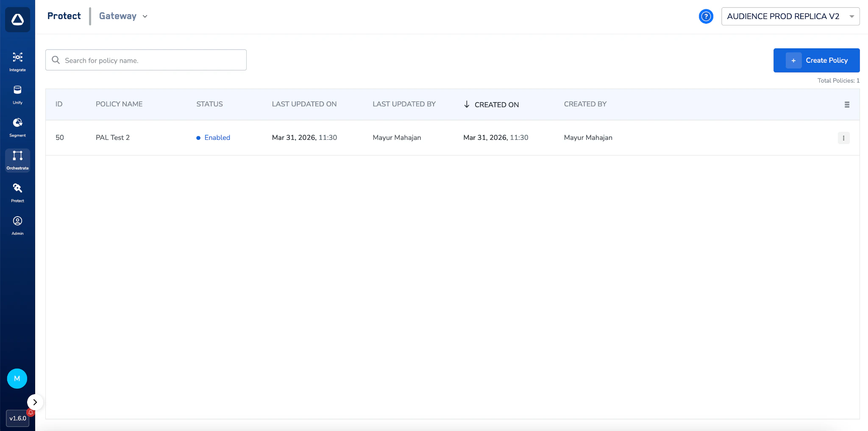This screenshot has width=868, height=431.
Task: Switch to the Protect breadcrumb item
Action: tap(64, 16)
